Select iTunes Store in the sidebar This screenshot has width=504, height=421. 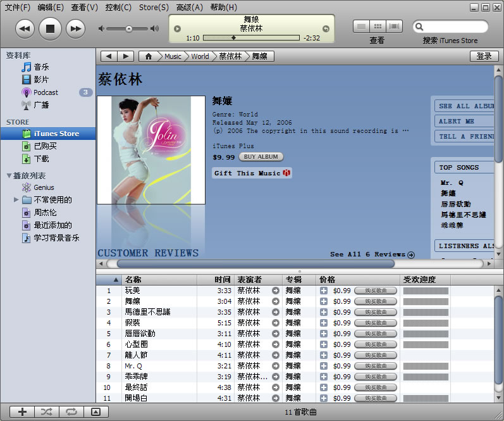coord(48,134)
